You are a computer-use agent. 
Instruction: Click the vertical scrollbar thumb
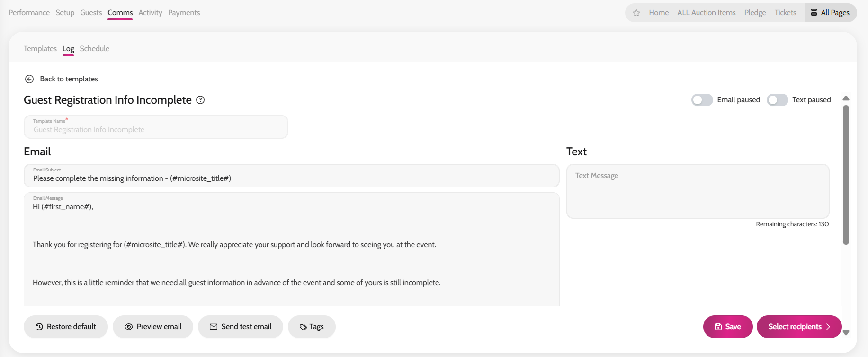[846, 175]
